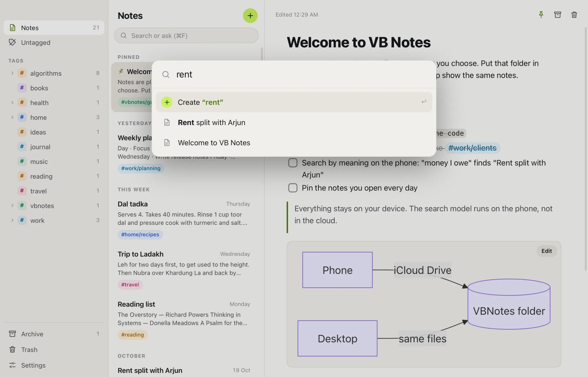Click the Untagged tag icon in sidebar
588x377 pixels.
[x=12, y=42]
